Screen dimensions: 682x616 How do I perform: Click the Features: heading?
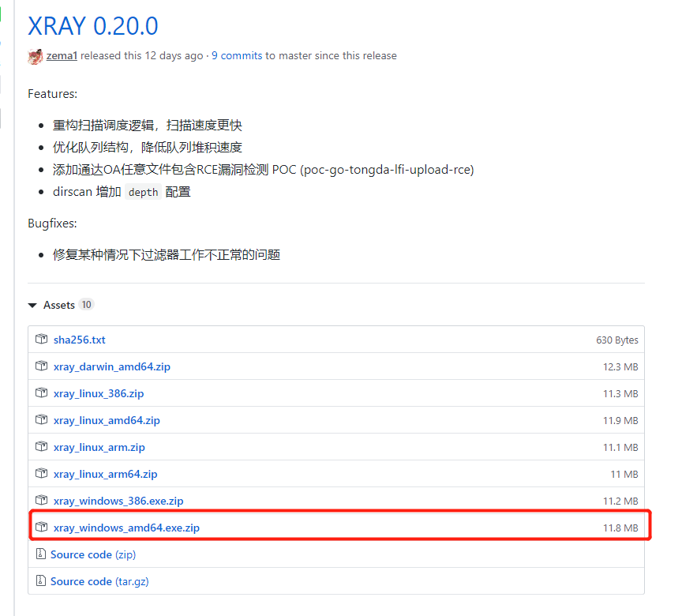coord(53,94)
